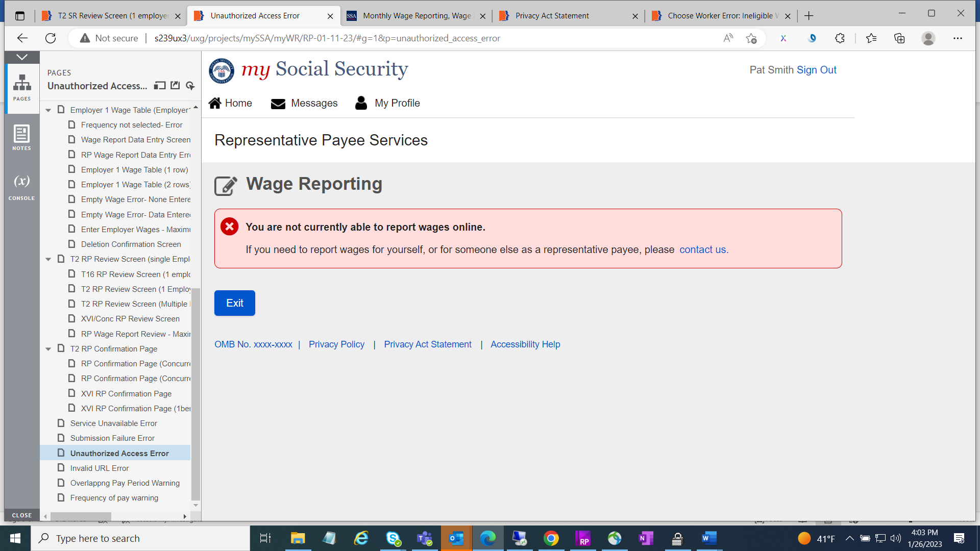Open the Notes panel icon

pos(21,137)
